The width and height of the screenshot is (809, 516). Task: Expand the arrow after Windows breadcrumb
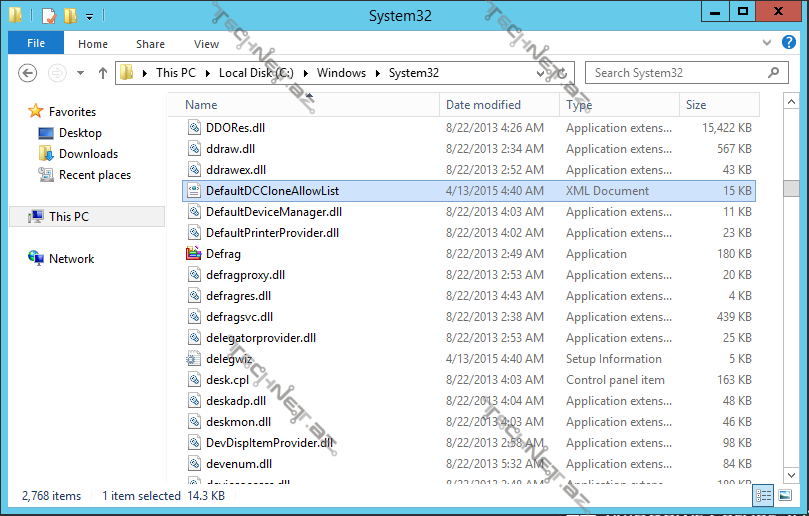378,73
